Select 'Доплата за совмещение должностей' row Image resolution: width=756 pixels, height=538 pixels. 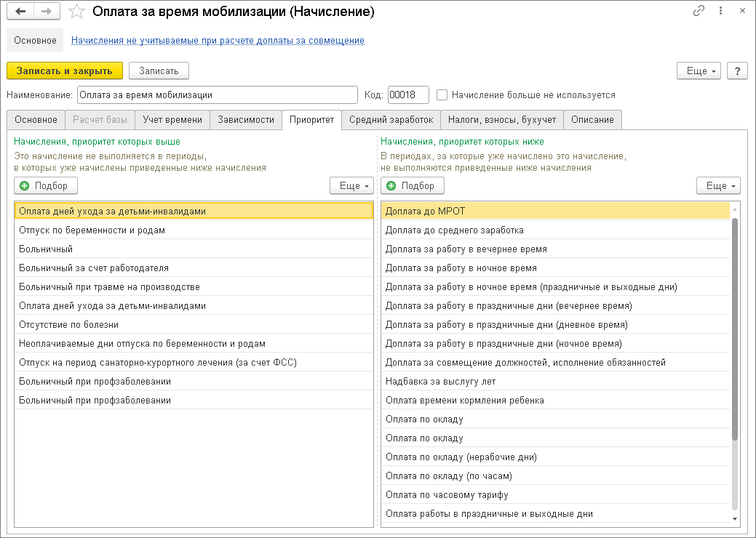(x=555, y=362)
